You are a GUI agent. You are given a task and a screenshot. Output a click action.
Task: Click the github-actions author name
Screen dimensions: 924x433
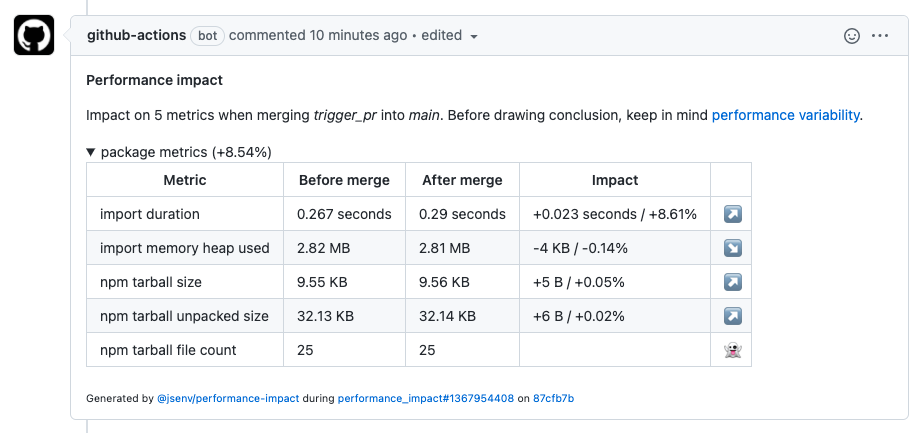coord(137,35)
